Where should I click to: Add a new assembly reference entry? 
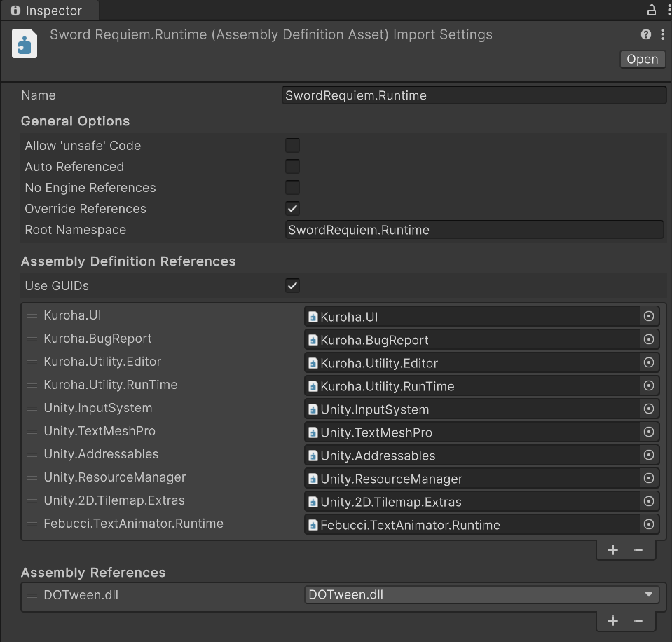612,621
